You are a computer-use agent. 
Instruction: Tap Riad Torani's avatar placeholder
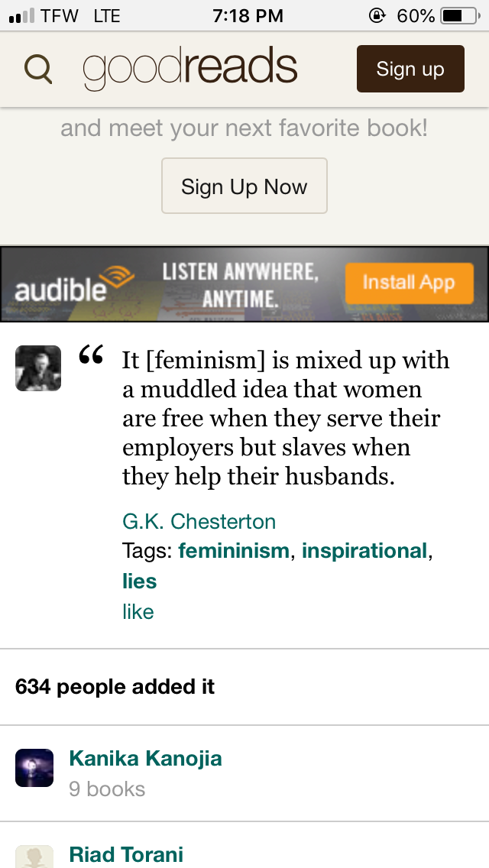point(34,857)
